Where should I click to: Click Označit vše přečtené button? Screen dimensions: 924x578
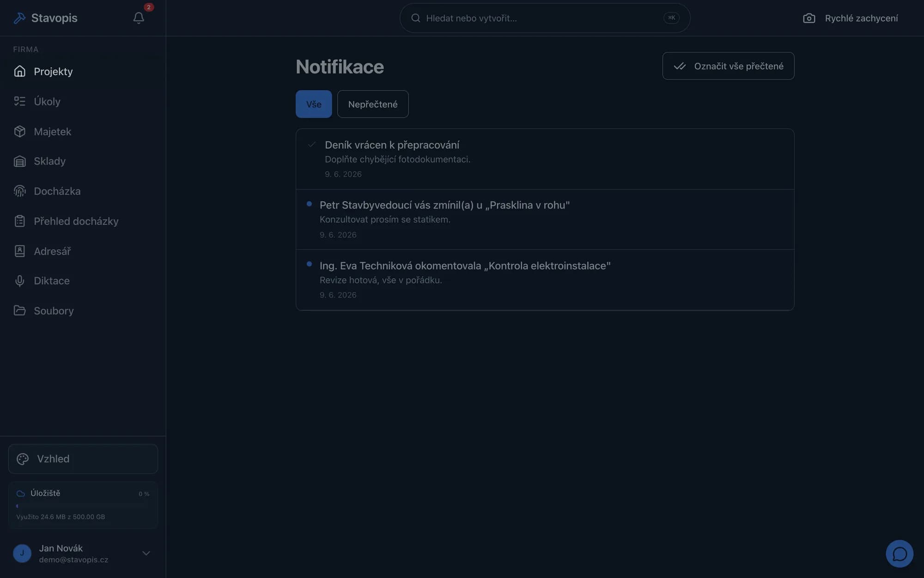pyautogui.click(x=728, y=66)
